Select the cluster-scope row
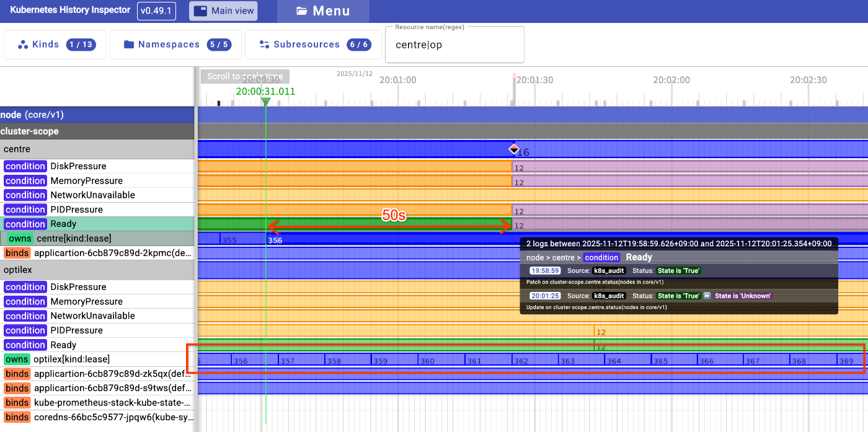This screenshot has height=432, width=868. tap(98, 131)
